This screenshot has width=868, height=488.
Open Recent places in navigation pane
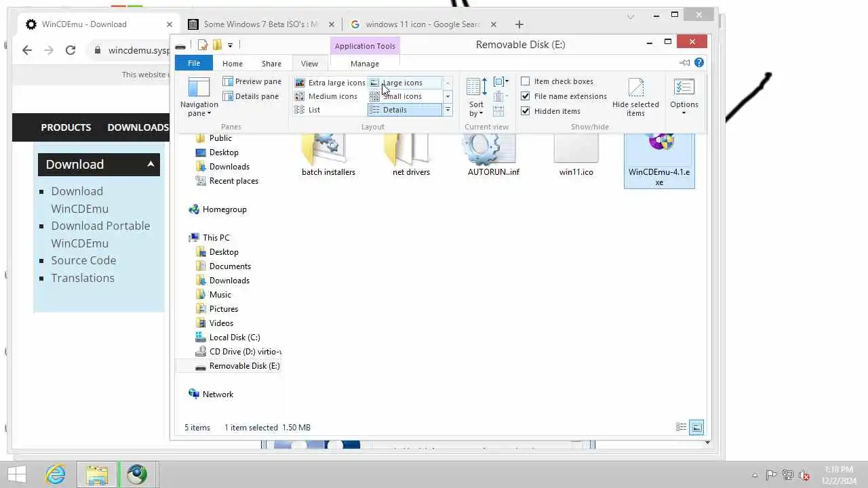click(233, 181)
